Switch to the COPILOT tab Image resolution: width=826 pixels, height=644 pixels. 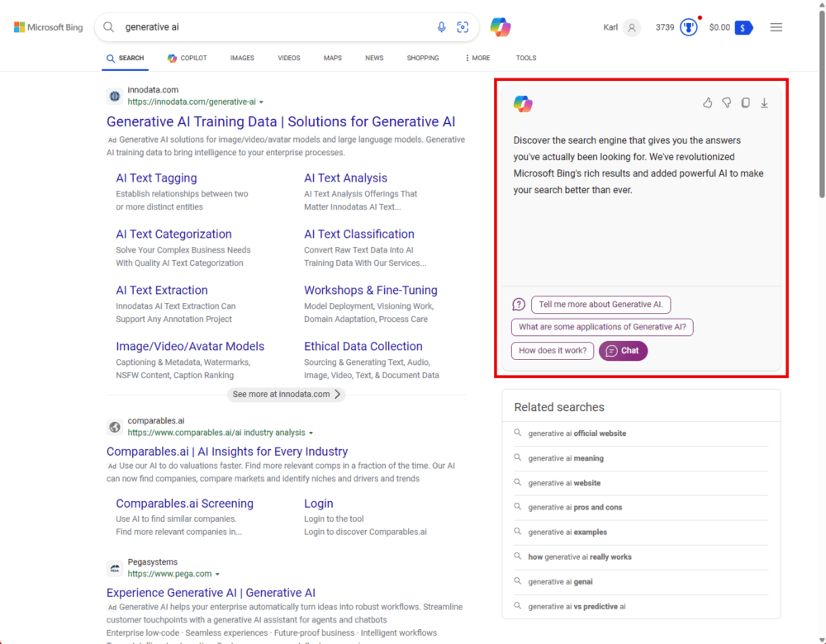(187, 58)
